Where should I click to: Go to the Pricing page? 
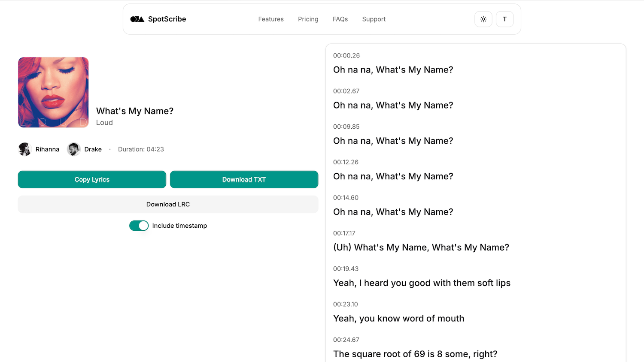coord(308,19)
